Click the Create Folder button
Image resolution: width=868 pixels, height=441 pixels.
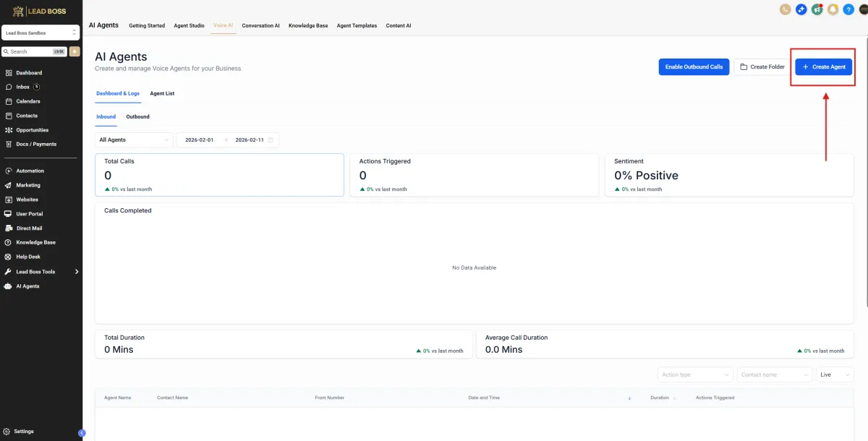(762, 67)
